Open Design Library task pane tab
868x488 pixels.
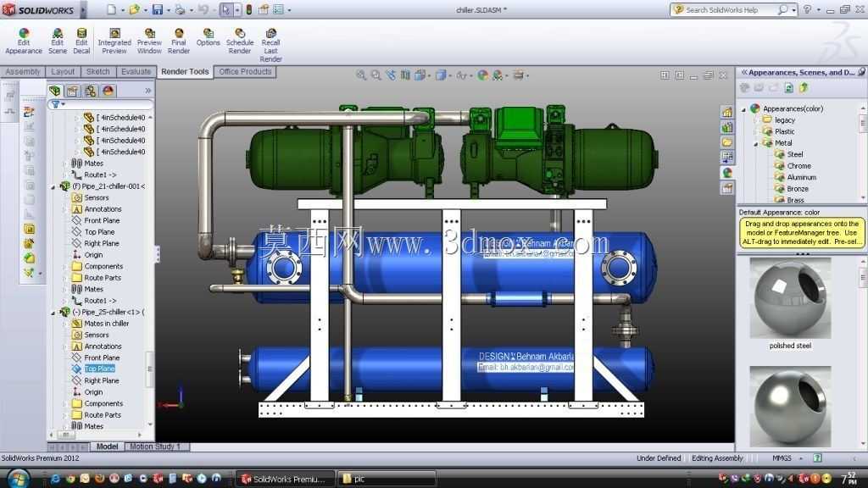click(726, 127)
